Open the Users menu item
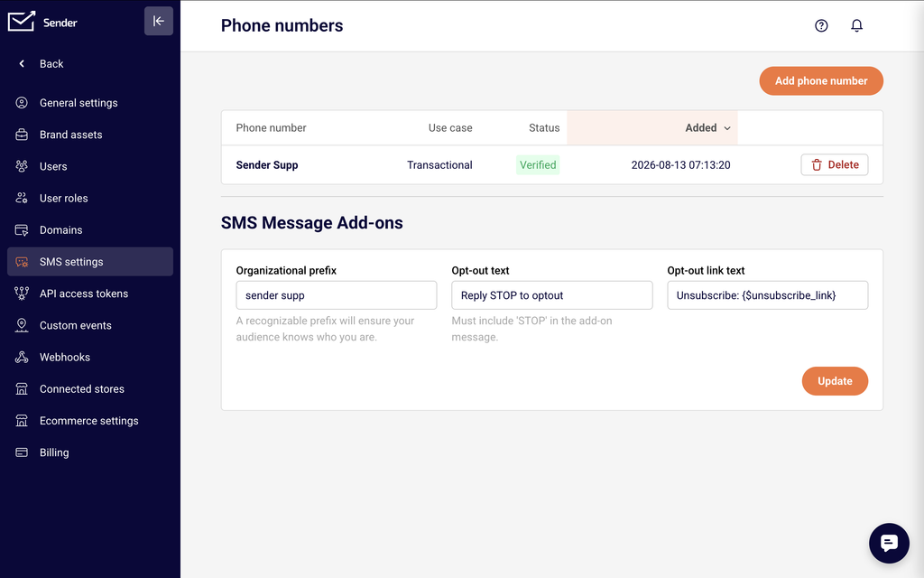Screen dimensions: 924x578 (x=90, y=166)
